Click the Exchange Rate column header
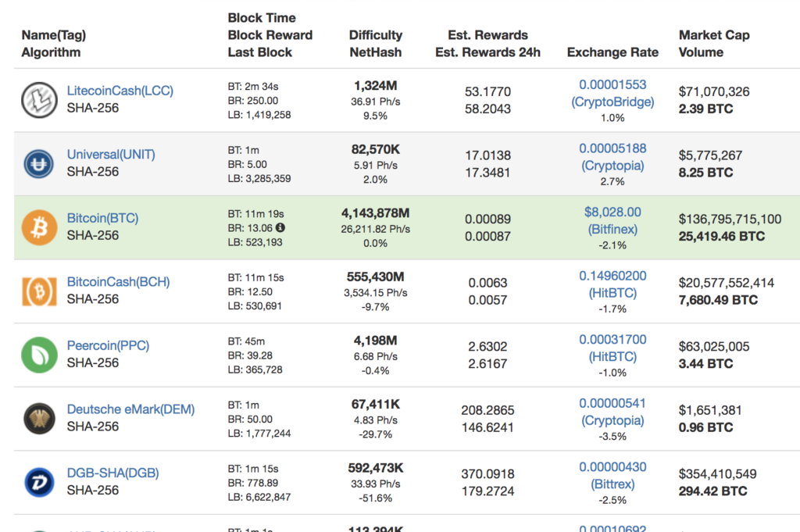 click(x=612, y=52)
